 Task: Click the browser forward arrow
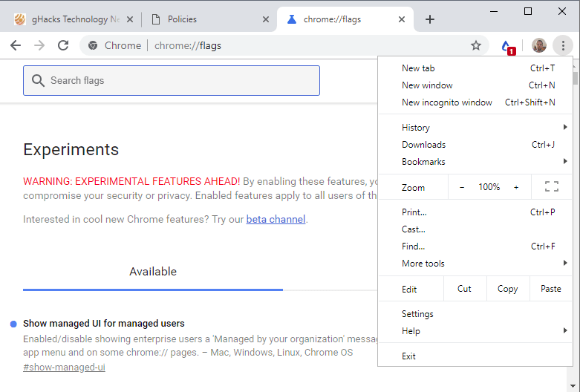point(39,45)
